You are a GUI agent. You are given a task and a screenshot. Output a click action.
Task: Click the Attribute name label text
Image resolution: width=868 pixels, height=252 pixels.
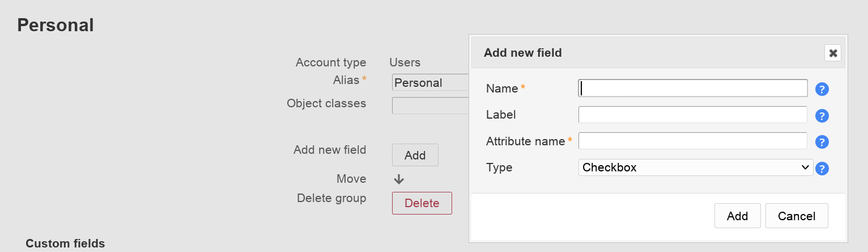click(525, 141)
